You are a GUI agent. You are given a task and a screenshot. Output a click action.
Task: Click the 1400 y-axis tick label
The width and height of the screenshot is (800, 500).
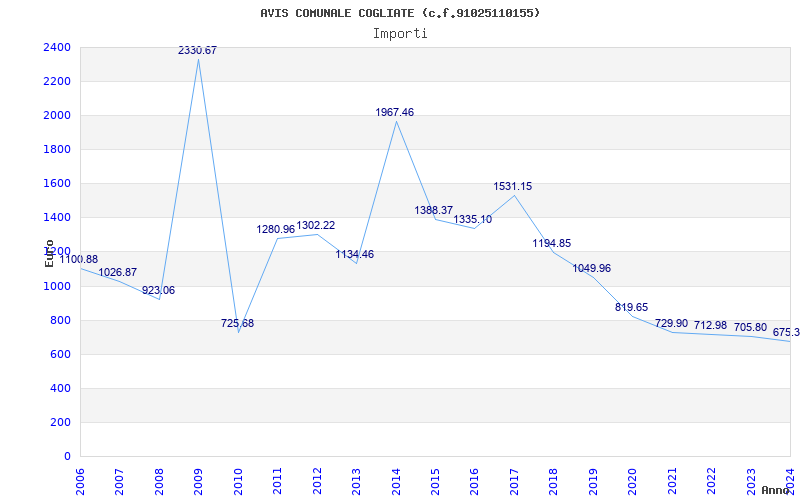point(58,218)
